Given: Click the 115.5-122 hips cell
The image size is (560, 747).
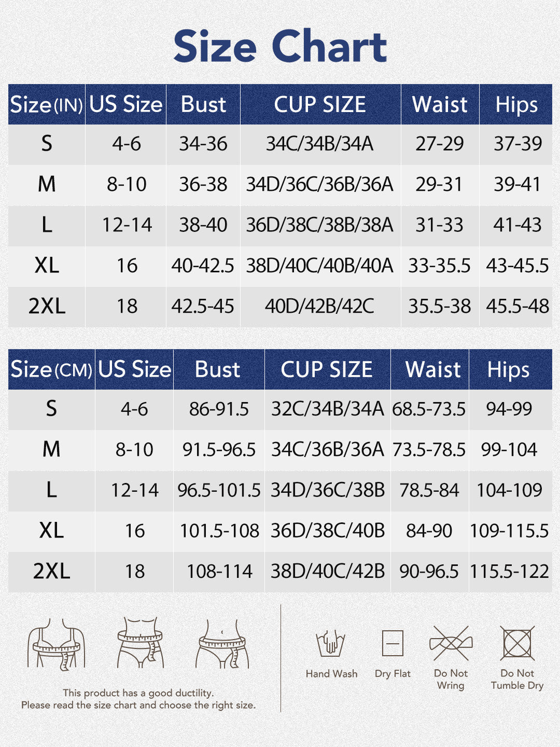Looking at the screenshot, I should click(x=509, y=571).
